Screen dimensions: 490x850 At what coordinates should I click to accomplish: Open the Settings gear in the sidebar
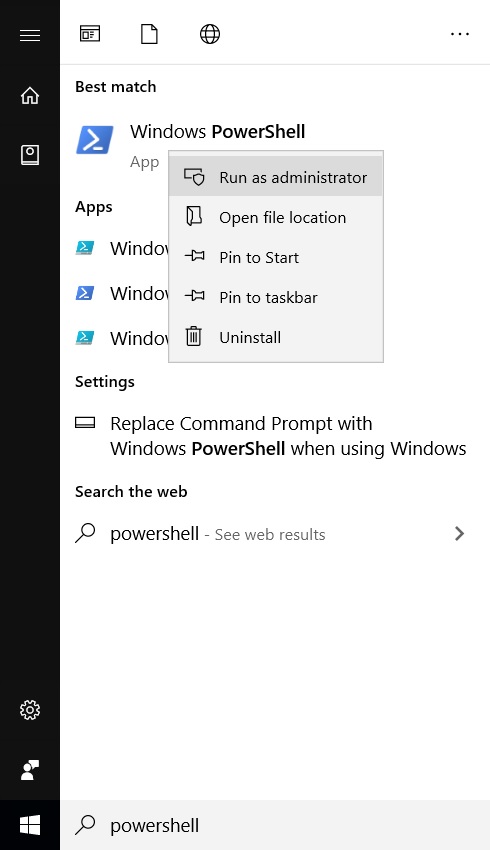[x=30, y=710]
